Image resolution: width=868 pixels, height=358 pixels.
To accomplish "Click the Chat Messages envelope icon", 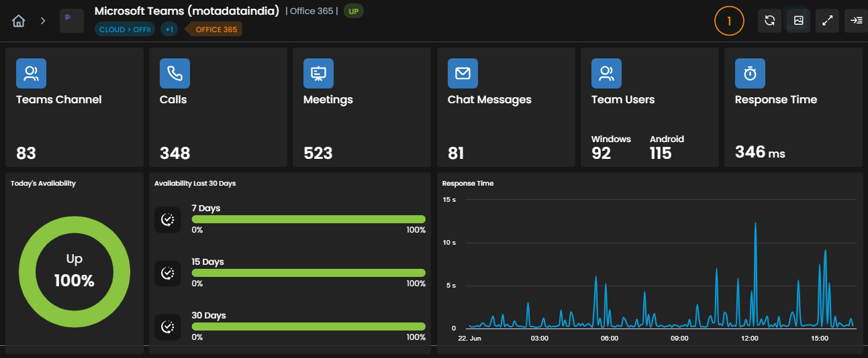I will pos(463,74).
